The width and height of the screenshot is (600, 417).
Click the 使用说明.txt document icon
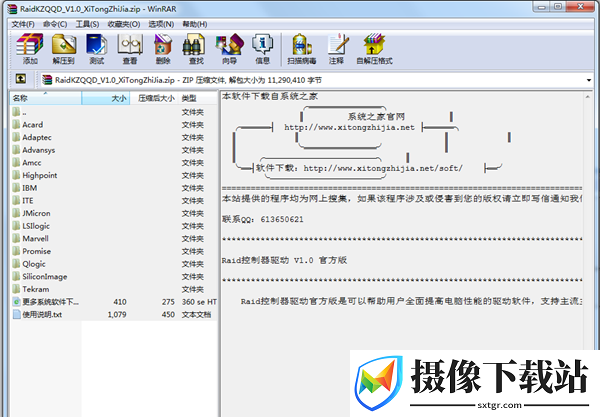pos(16,314)
